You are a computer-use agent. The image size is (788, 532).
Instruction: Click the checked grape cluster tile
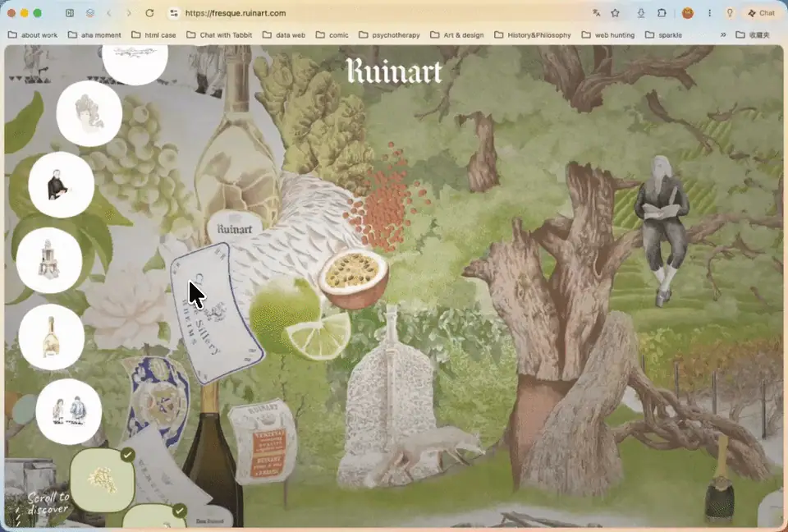[103, 479]
